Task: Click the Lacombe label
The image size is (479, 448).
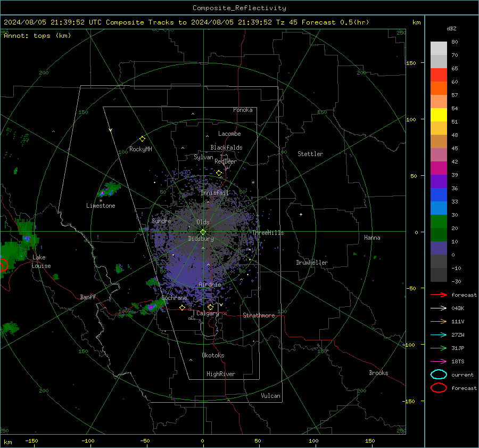Action: (229, 134)
